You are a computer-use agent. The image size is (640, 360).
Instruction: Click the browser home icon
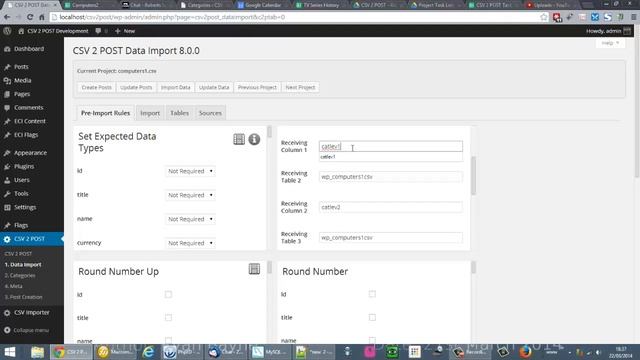click(42, 17)
